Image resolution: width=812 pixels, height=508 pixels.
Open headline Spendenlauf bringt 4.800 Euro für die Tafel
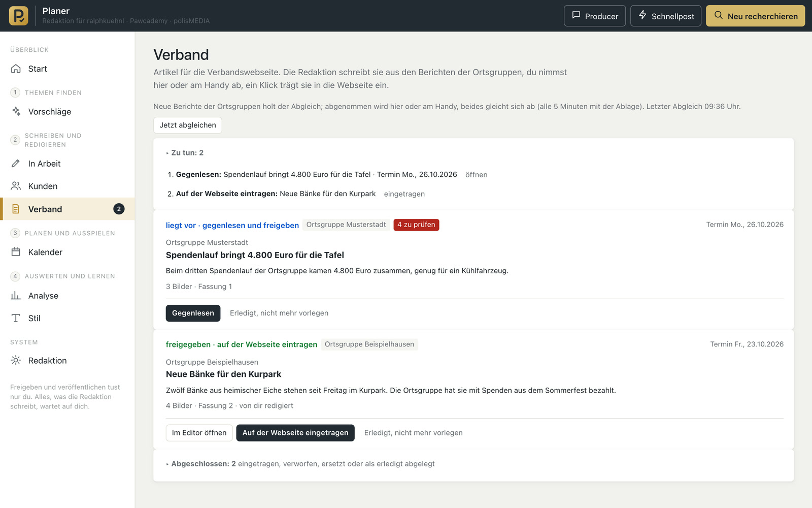[255, 255]
